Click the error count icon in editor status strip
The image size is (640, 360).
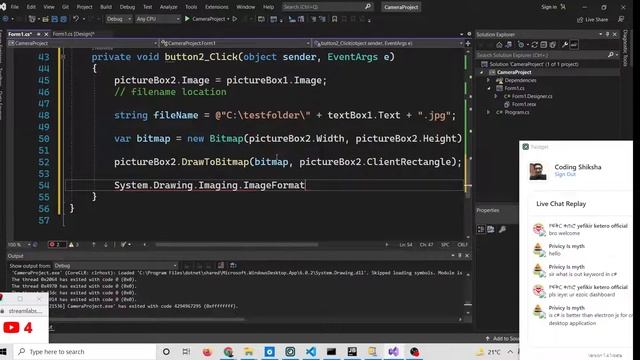click(x=52, y=244)
